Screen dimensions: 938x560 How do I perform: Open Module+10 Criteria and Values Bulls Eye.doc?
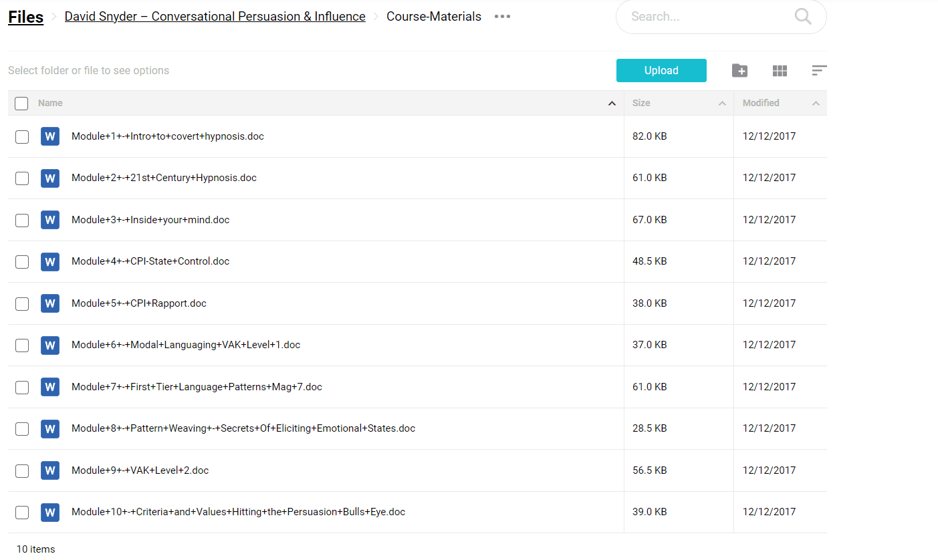pos(238,512)
